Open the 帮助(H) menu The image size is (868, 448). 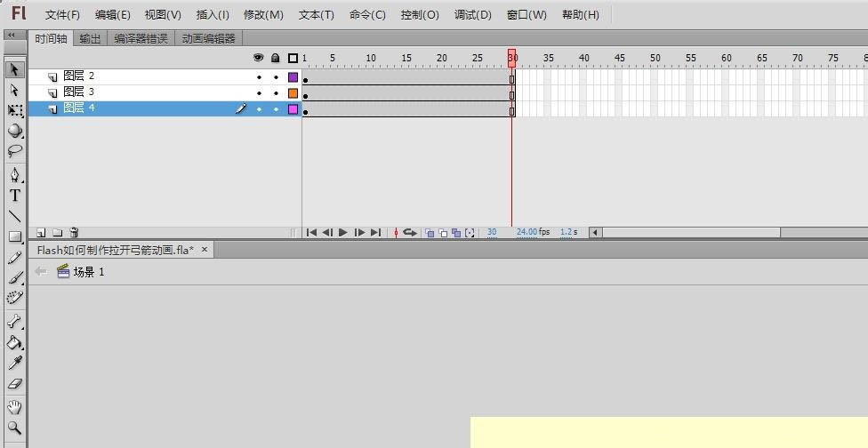click(x=580, y=15)
